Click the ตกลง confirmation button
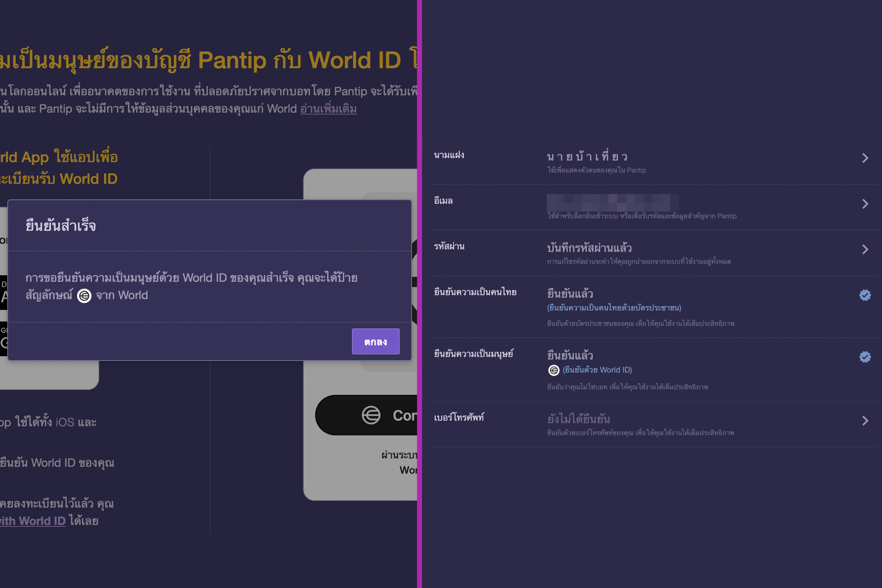 [x=375, y=342]
